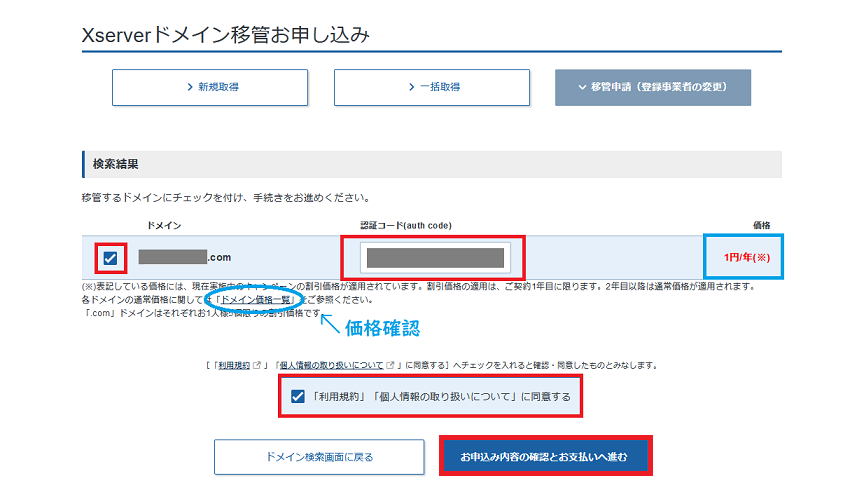Screen dimensions: 850x504
Task: Uncheck the 利用規約 agreement checkbox
Action: click(x=297, y=397)
